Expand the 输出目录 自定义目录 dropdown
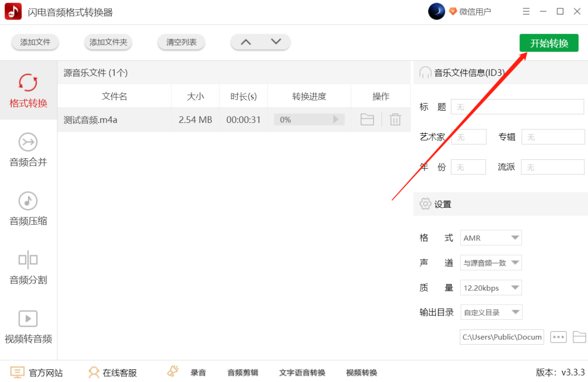This screenshot has height=382, width=588. [x=491, y=312]
